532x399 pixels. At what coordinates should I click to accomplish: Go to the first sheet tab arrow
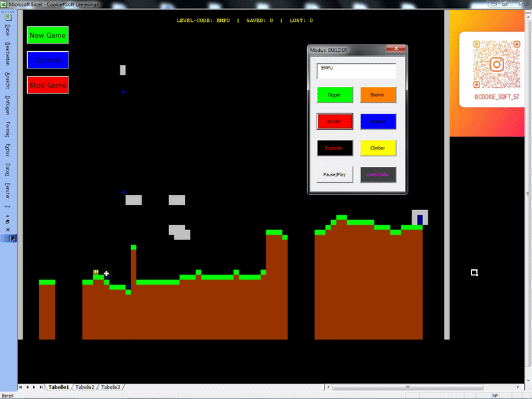(x=21, y=387)
